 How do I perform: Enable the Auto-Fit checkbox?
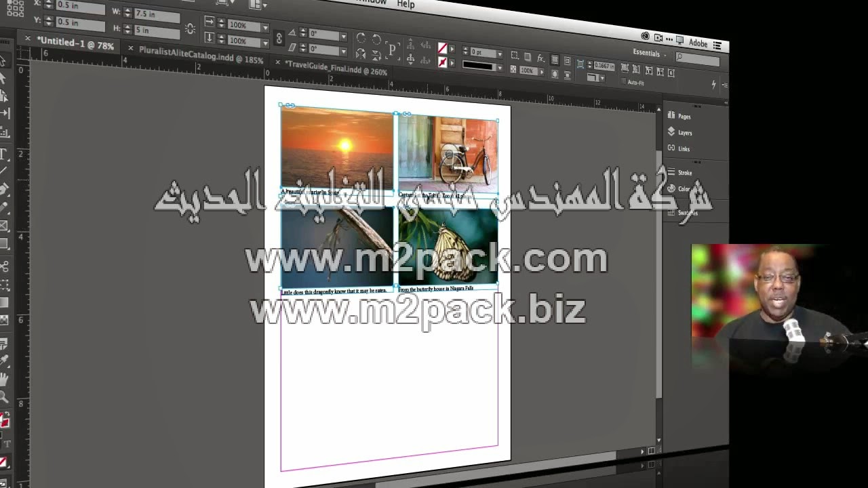(623, 81)
